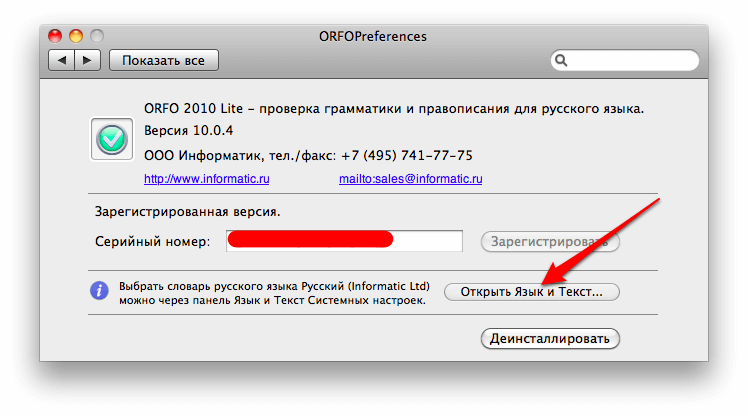Go back with the left arrow button
748x416 pixels.
pos(62,61)
